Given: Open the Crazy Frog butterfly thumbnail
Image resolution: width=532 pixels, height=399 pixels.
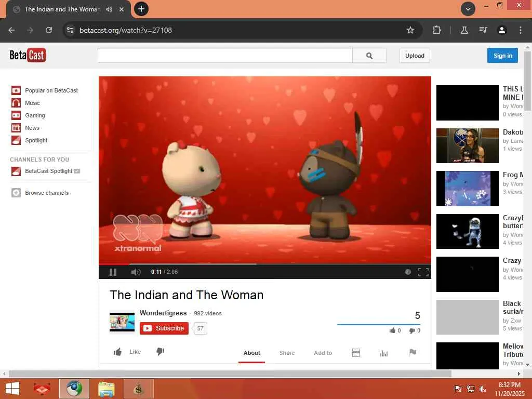Looking at the screenshot, I should [x=467, y=231].
